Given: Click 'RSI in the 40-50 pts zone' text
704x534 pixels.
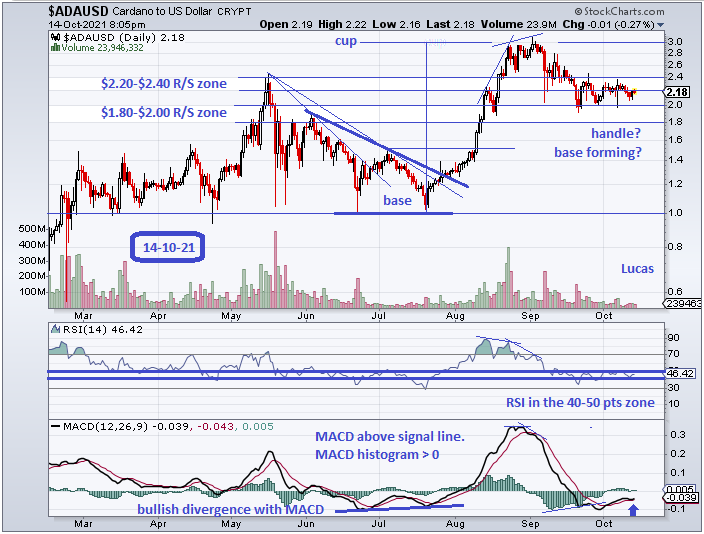Looking at the screenshot, I should [x=580, y=402].
